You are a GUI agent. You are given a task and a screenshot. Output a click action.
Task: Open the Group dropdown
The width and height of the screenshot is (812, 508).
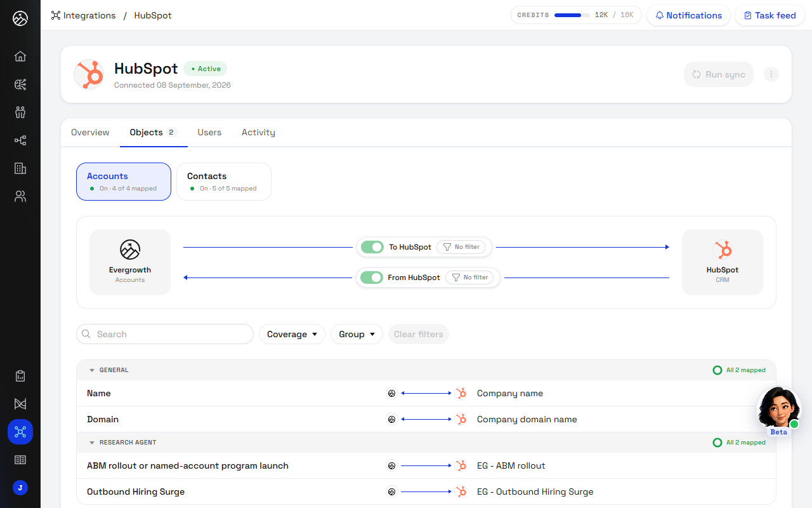coord(357,334)
